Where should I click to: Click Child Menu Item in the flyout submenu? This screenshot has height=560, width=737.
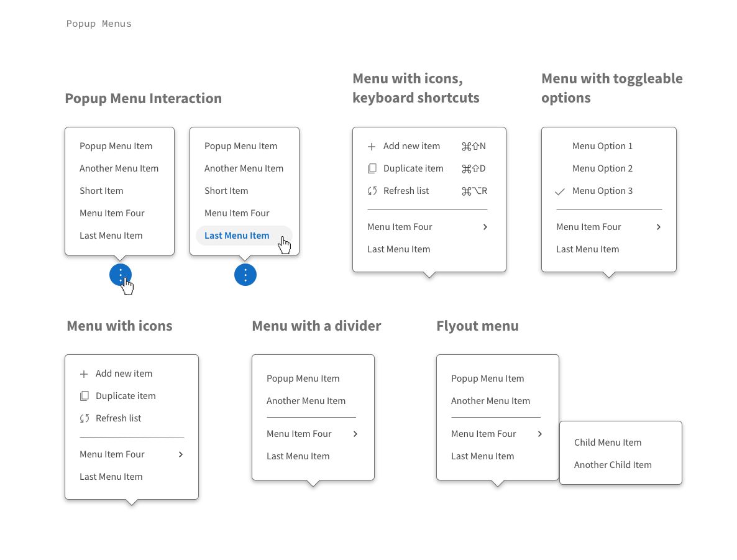pos(608,443)
